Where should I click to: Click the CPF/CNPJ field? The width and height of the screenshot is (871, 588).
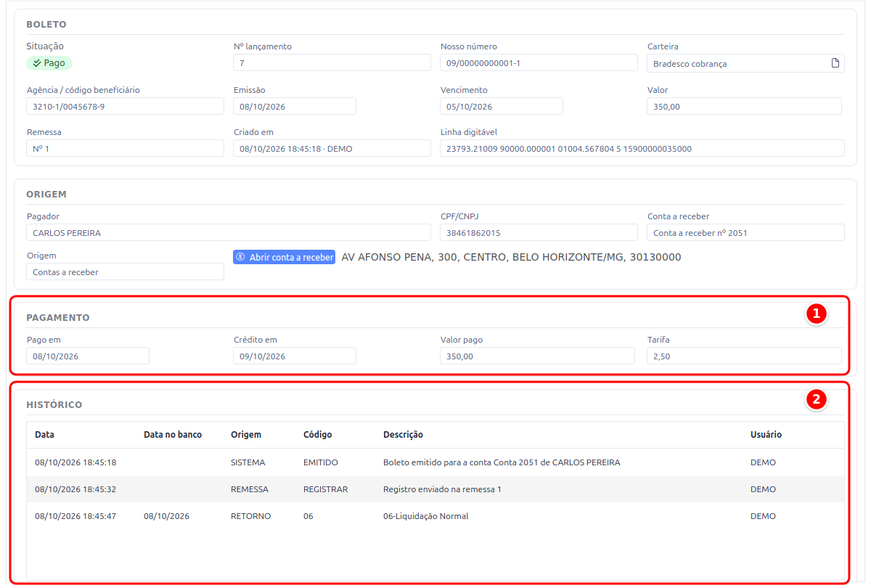pyautogui.click(x=539, y=232)
